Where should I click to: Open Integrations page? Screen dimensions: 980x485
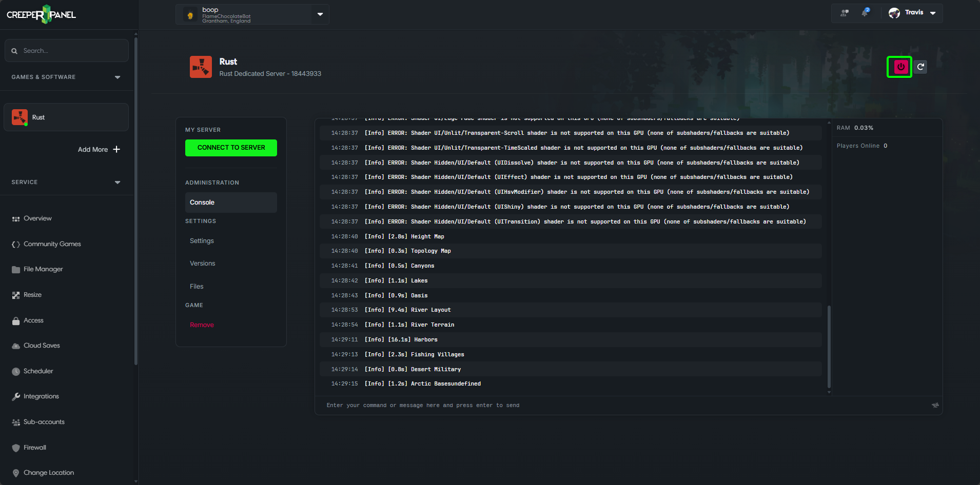click(41, 396)
